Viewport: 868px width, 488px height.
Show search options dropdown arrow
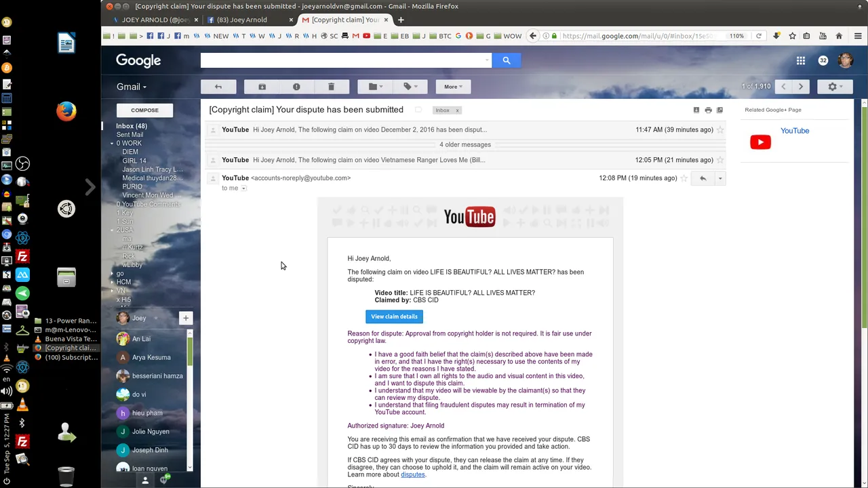(x=487, y=61)
